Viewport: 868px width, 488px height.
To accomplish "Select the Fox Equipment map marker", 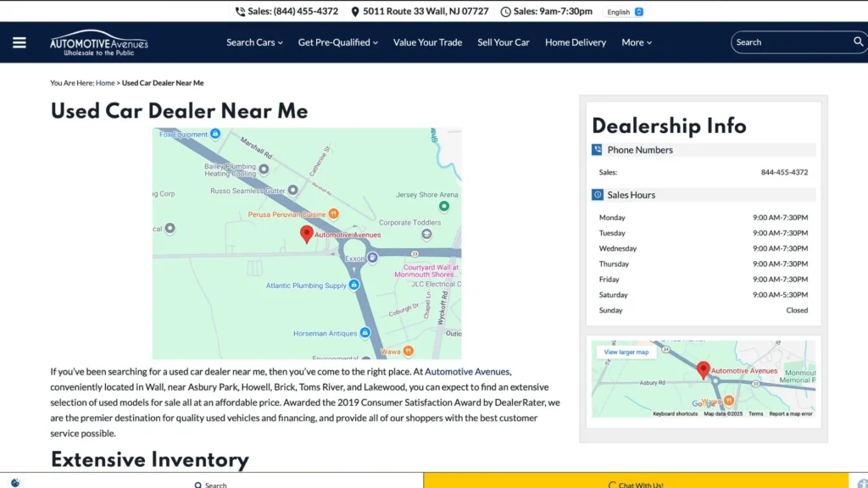I will tap(215, 134).
